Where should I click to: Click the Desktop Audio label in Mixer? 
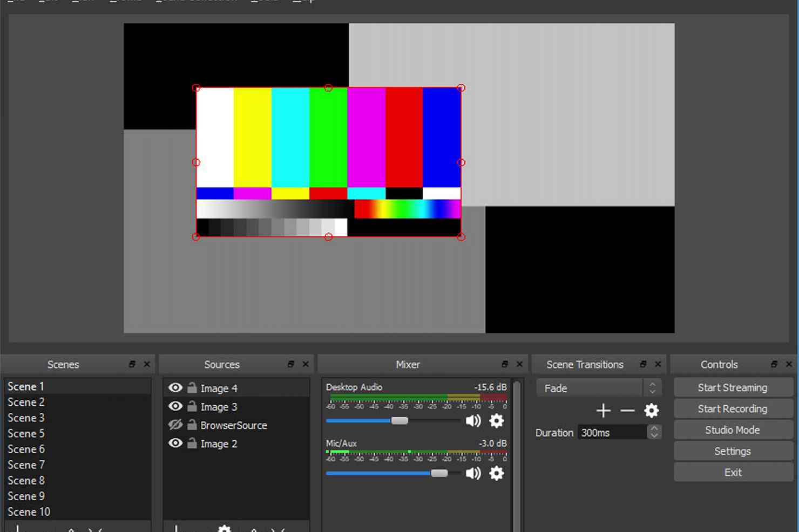(x=354, y=387)
